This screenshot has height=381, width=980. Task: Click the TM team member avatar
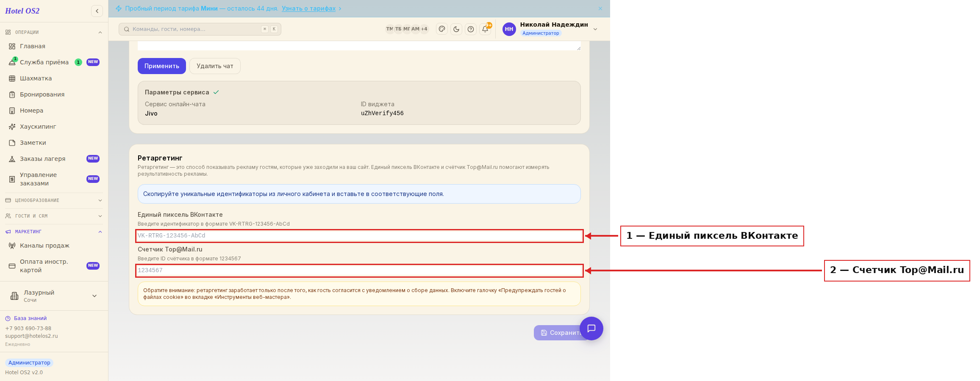click(x=389, y=29)
